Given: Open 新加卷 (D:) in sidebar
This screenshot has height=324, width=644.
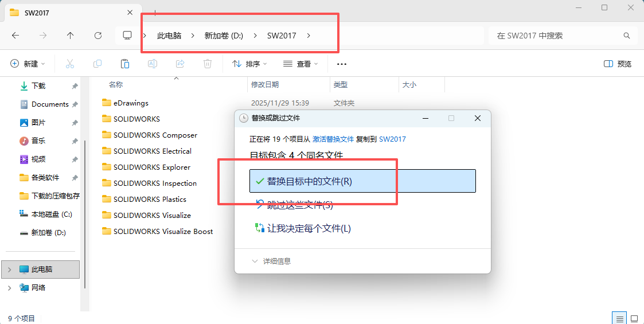Looking at the screenshot, I should 43,233.
